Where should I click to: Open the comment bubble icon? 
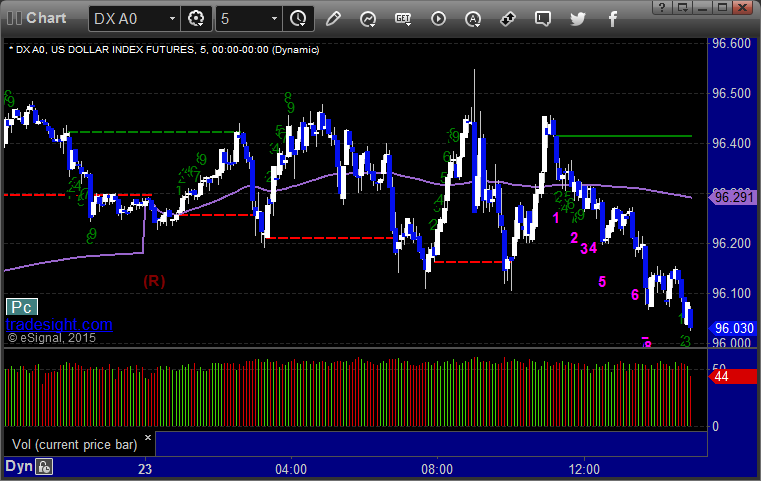(543, 19)
